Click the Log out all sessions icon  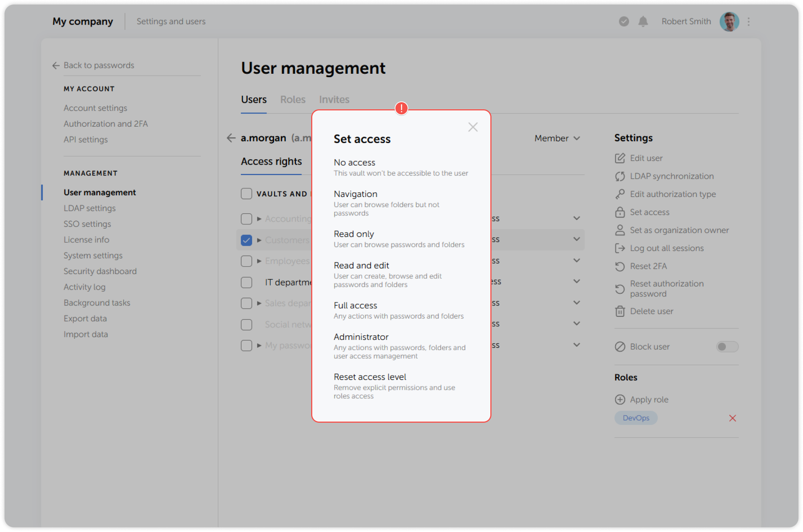[620, 248]
